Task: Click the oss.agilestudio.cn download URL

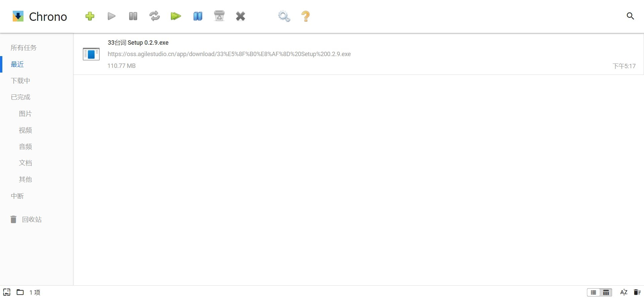Action: click(x=229, y=54)
